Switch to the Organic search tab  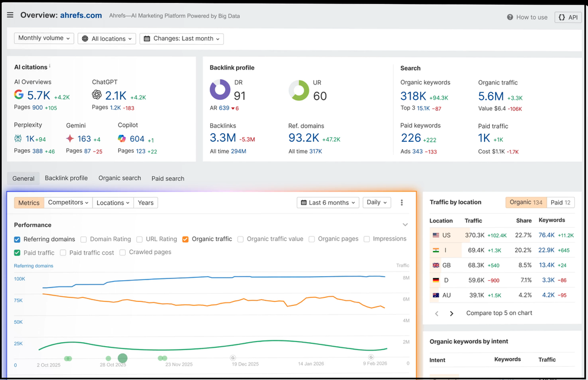119,179
